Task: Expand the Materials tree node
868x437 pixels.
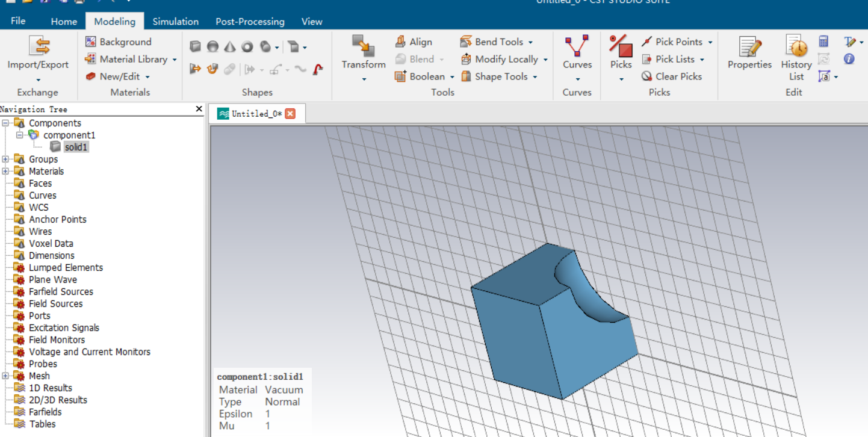Action: tap(5, 171)
